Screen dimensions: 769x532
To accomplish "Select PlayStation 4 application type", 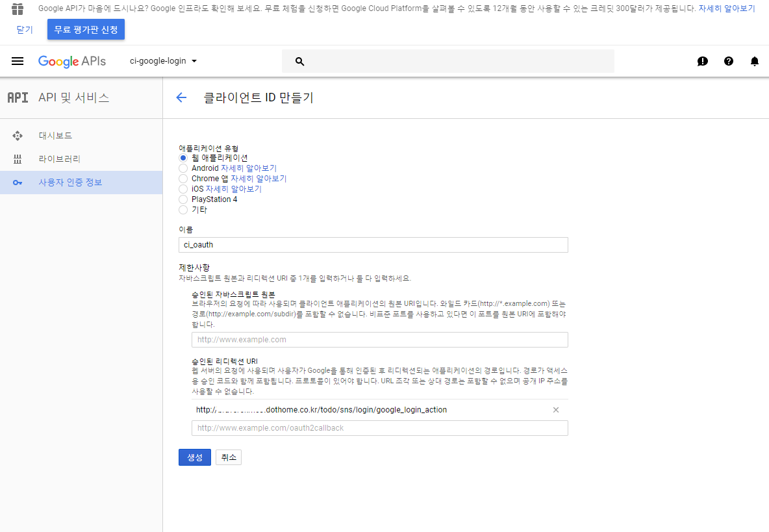I will 183,199.
